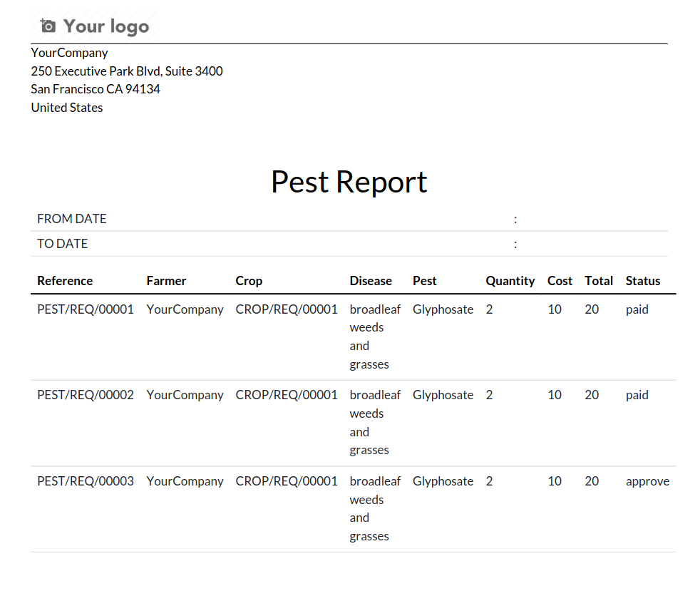700x591 pixels.
Task: Open the PEST/REQ/00002 record
Action: (86, 395)
